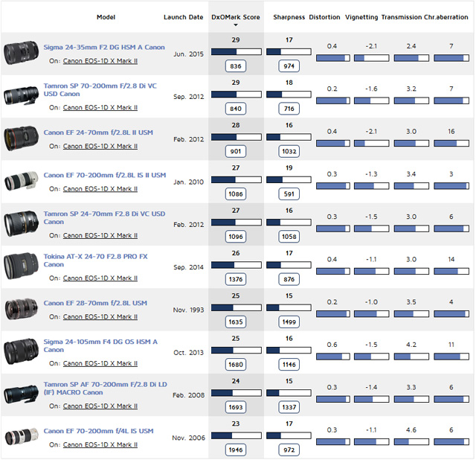
Task: Click the 836 rank badge
Action: [236, 66]
